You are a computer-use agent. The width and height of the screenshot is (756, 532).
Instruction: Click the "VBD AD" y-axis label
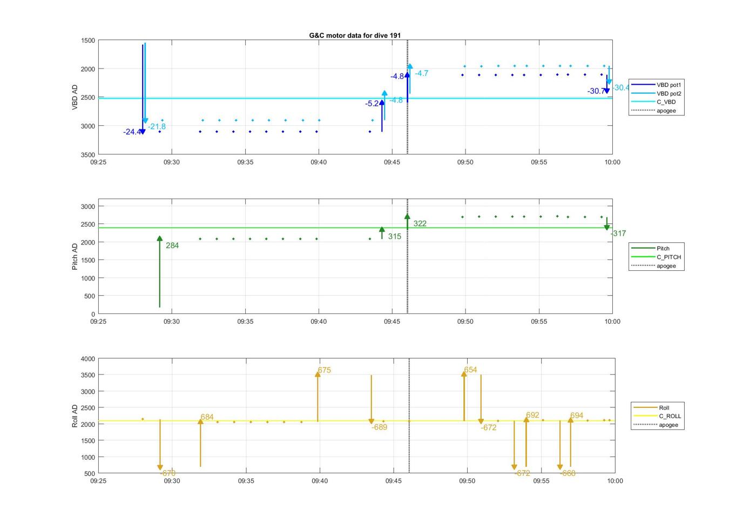(x=75, y=98)
